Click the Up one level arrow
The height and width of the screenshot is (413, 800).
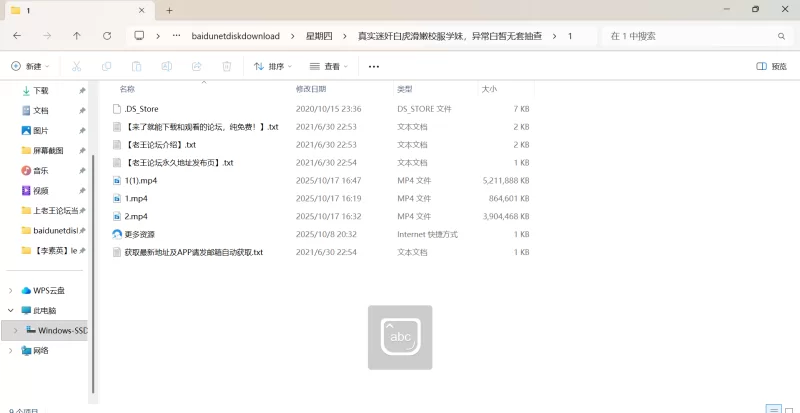(x=77, y=36)
